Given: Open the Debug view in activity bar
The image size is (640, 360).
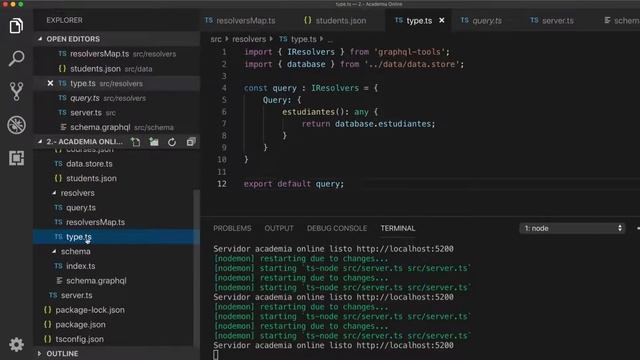Looking at the screenshot, I should 16,125.
